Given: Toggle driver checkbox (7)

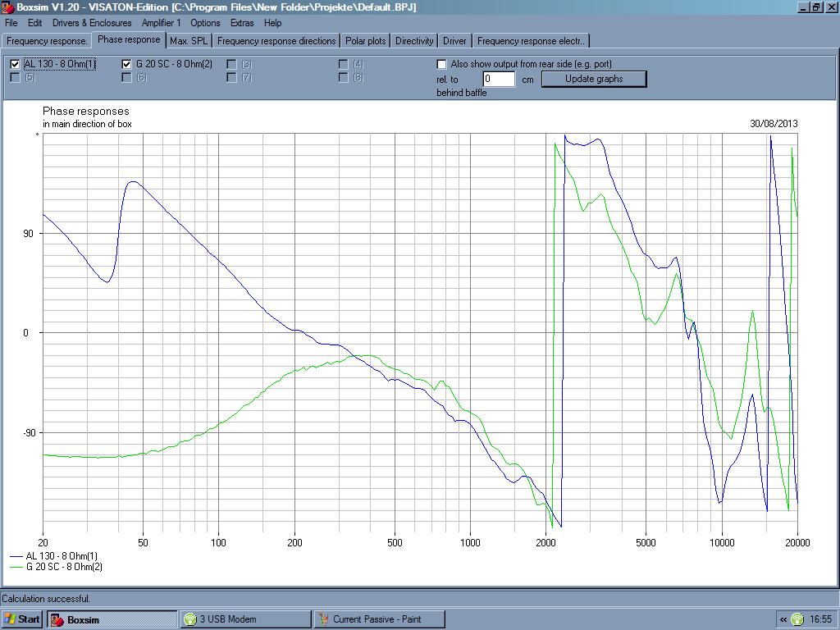Looking at the screenshot, I should [231, 78].
